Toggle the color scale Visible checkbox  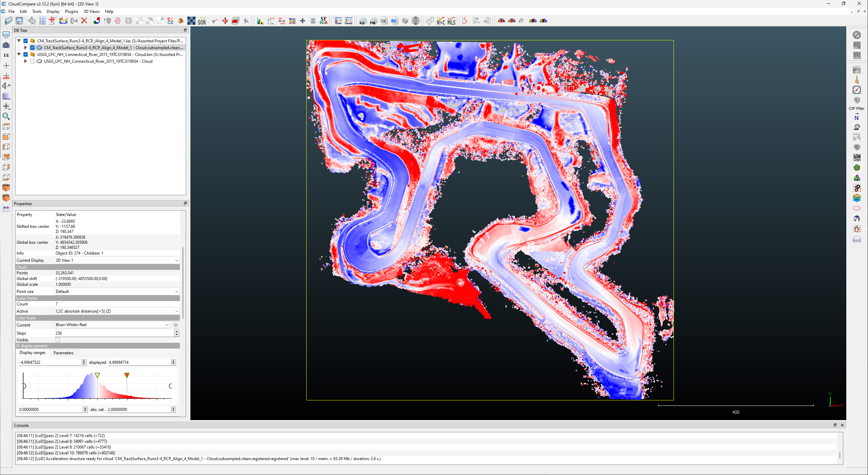tap(58, 340)
